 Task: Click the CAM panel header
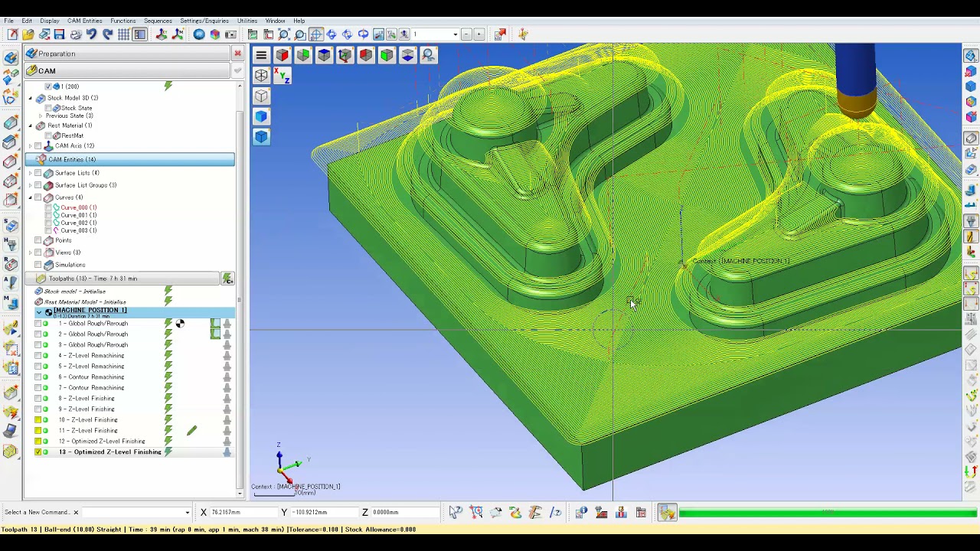coord(126,70)
